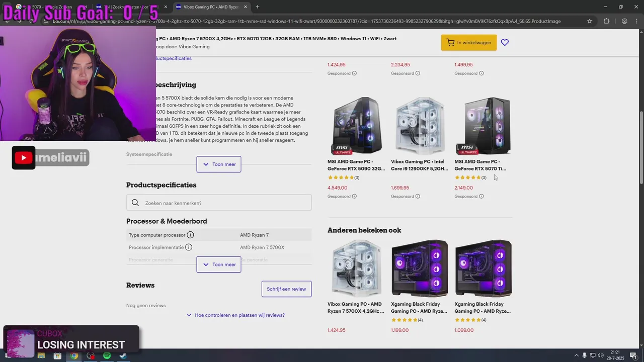
Task: Show hidden tray icons chevron
Action: pos(576,356)
